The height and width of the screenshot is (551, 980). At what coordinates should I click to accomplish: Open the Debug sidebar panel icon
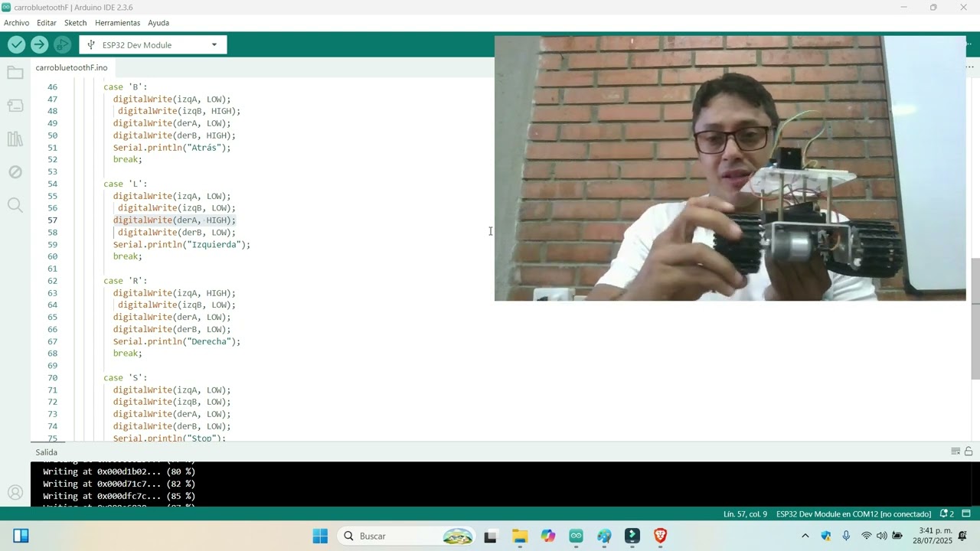[15, 171]
